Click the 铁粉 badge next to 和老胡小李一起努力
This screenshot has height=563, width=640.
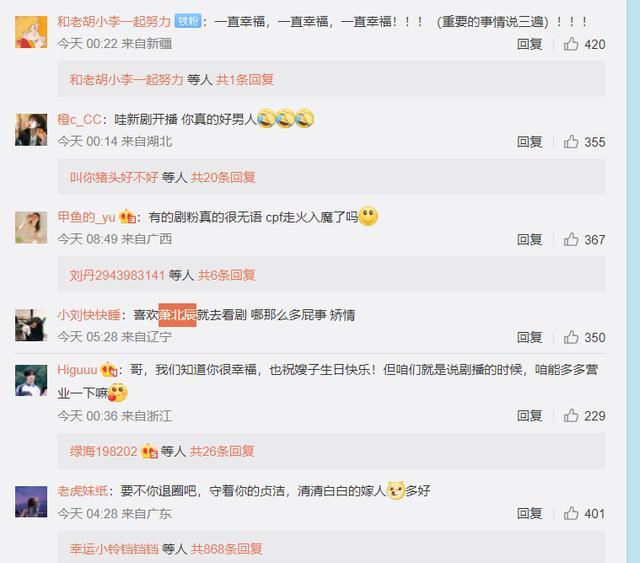point(188,21)
